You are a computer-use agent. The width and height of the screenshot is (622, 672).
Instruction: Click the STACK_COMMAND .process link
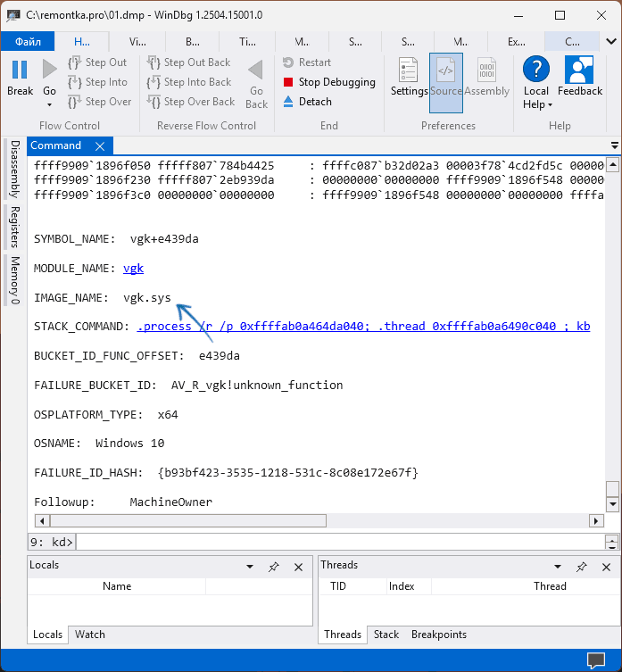(363, 327)
